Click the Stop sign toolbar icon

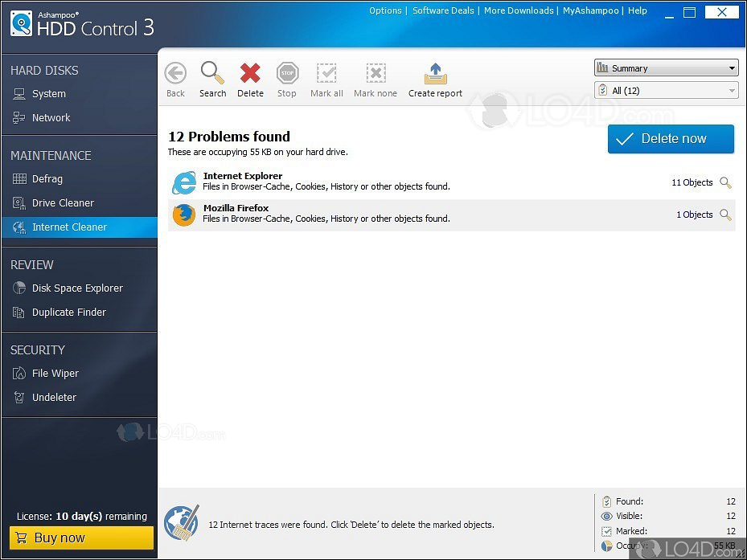287,73
